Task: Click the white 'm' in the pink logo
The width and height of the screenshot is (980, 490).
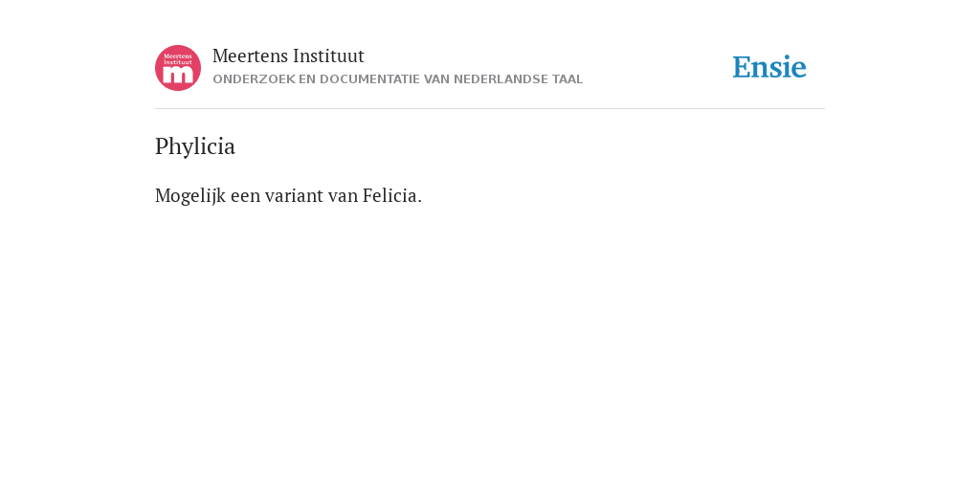Action: tap(178, 75)
